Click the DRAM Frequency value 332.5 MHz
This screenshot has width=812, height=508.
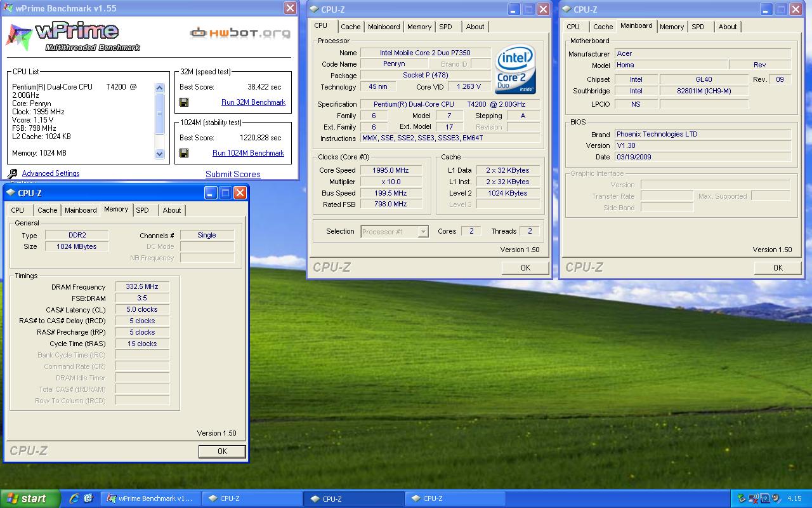pyautogui.click(x=142, y=287)
